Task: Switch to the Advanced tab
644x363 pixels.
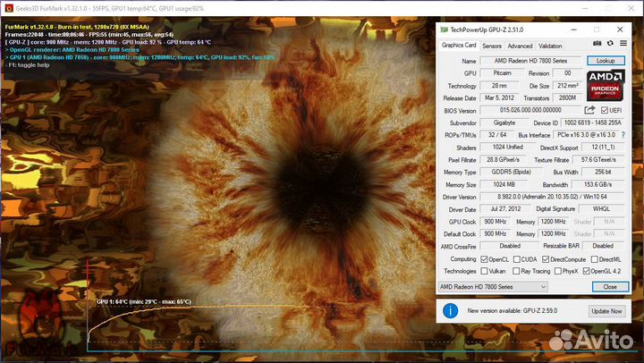Action: click(x=520, y=46)
